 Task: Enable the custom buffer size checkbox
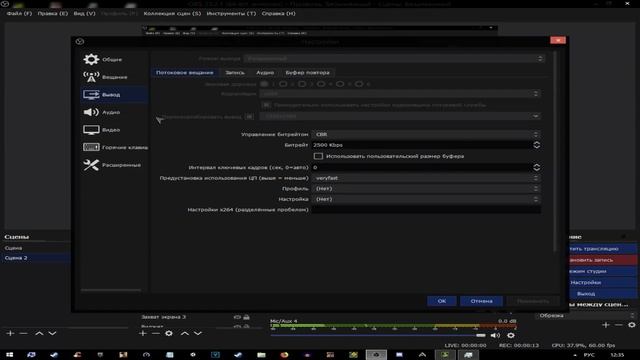pos(318,156)
